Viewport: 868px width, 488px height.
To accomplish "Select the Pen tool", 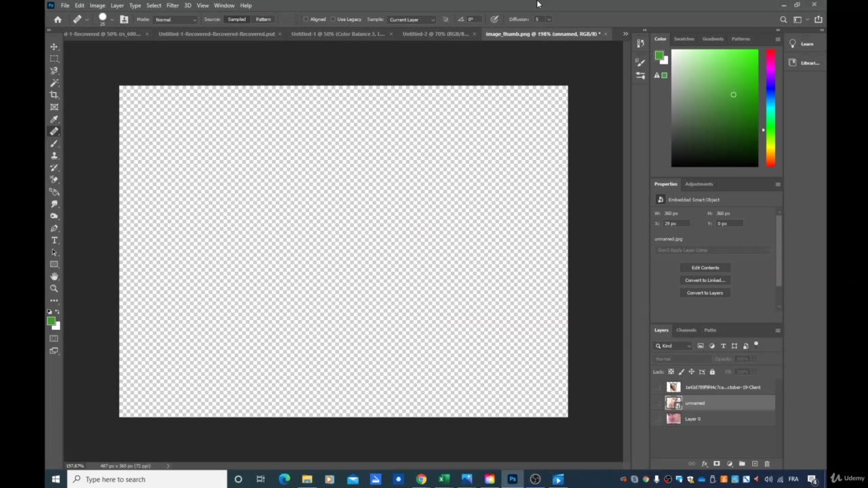I will [x=54, y=228].
